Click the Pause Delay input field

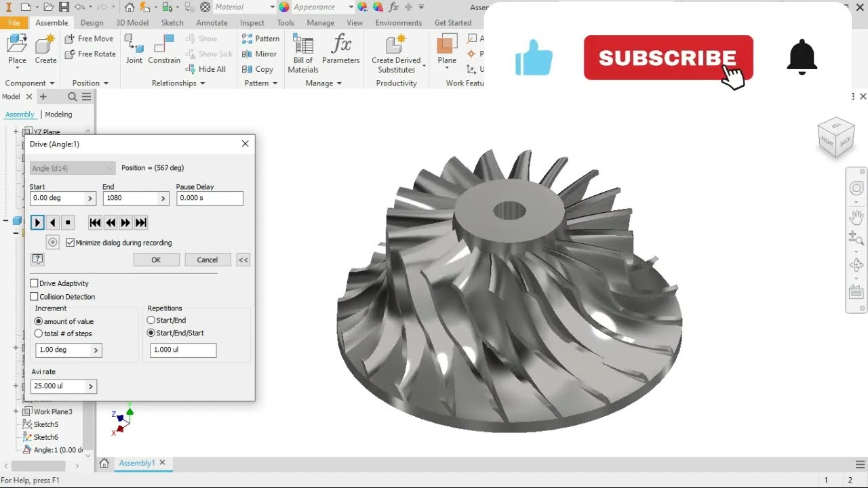click(x=210, y=198)
